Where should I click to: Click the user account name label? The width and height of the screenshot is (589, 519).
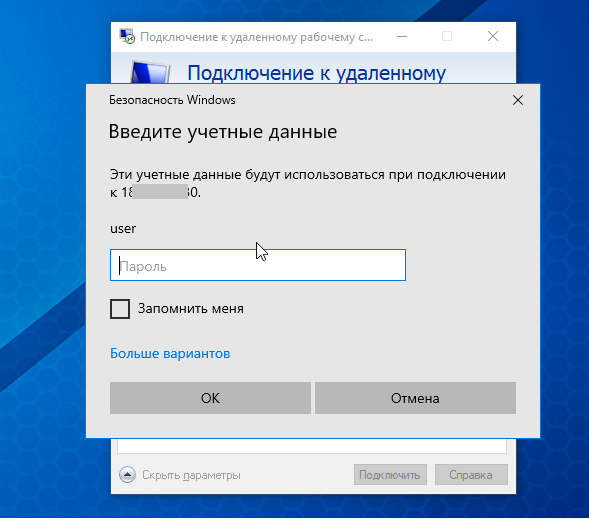point(123,229)
